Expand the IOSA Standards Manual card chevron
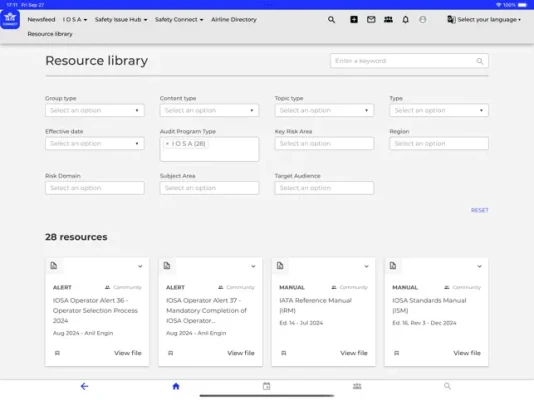534x400 pixels. [480, 266]
